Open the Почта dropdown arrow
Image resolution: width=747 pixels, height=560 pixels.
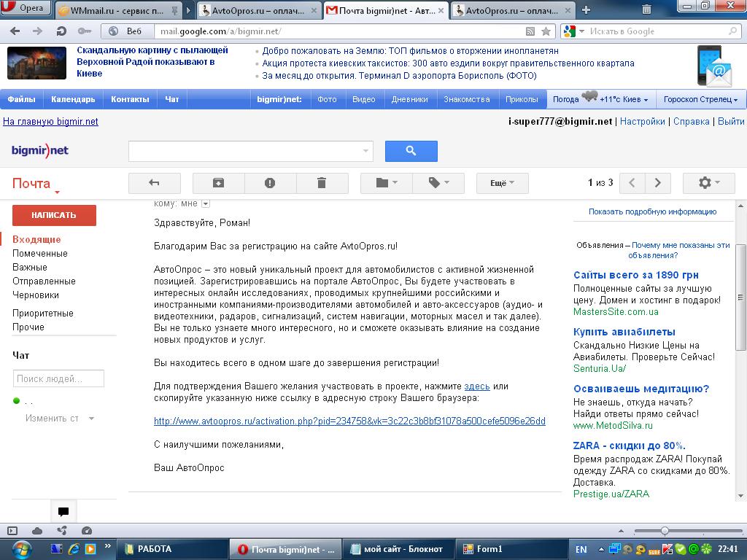click(57, 192)
